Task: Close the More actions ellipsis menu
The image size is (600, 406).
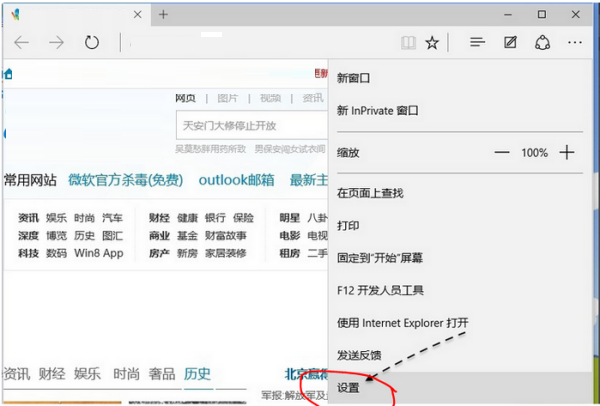Action: point(574,43)
